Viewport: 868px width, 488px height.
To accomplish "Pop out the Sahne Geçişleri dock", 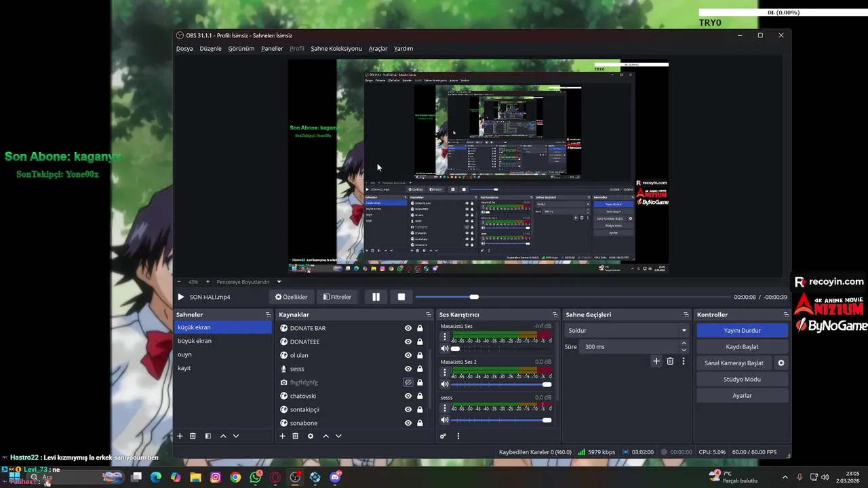I will 686,314.
